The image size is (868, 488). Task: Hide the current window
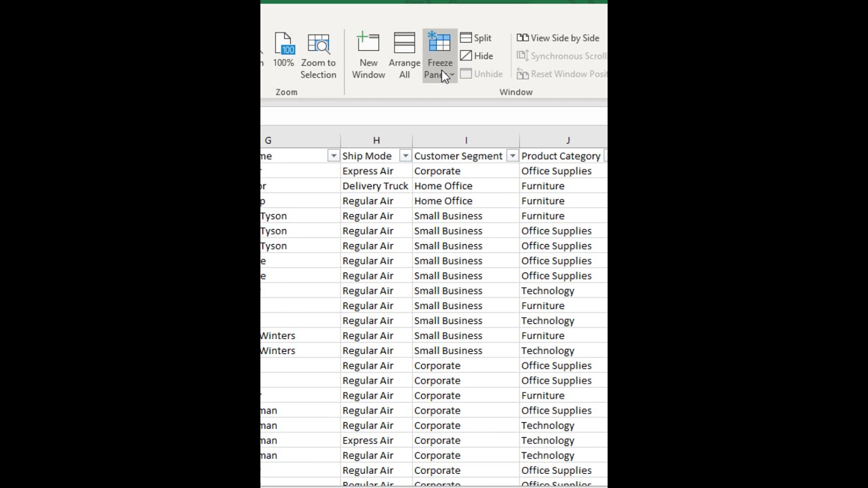coord(477,56)
